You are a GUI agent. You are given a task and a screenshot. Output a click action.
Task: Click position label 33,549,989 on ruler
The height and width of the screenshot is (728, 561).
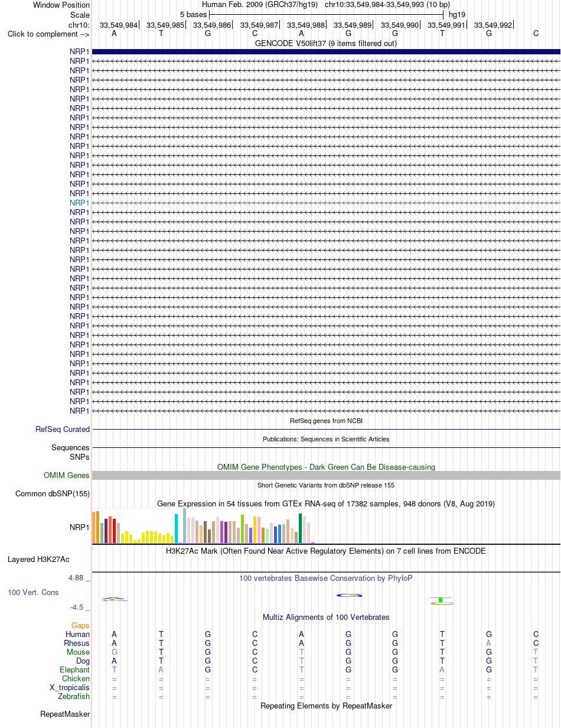coord(353,25)
